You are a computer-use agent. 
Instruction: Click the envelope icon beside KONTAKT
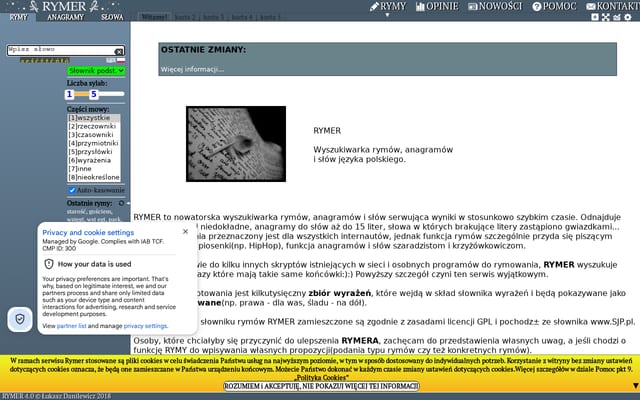591,7
